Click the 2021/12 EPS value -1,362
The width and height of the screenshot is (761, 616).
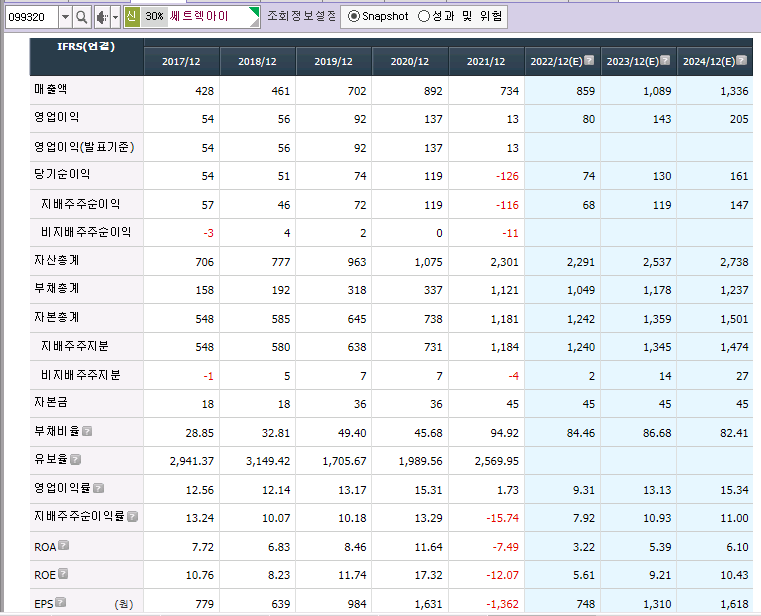502,604
